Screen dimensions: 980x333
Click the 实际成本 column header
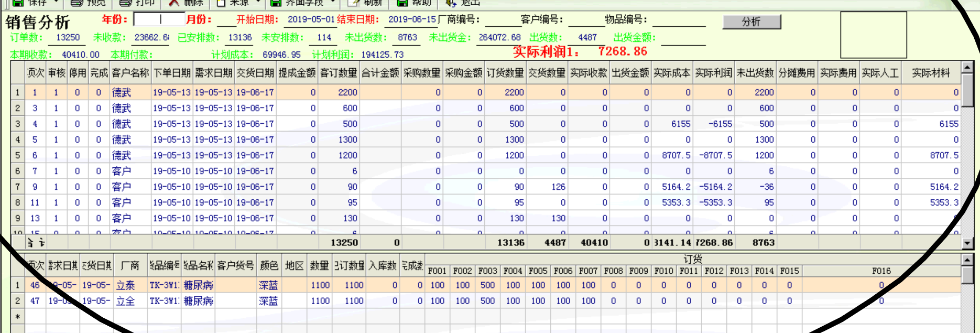(x=672, y=73)
